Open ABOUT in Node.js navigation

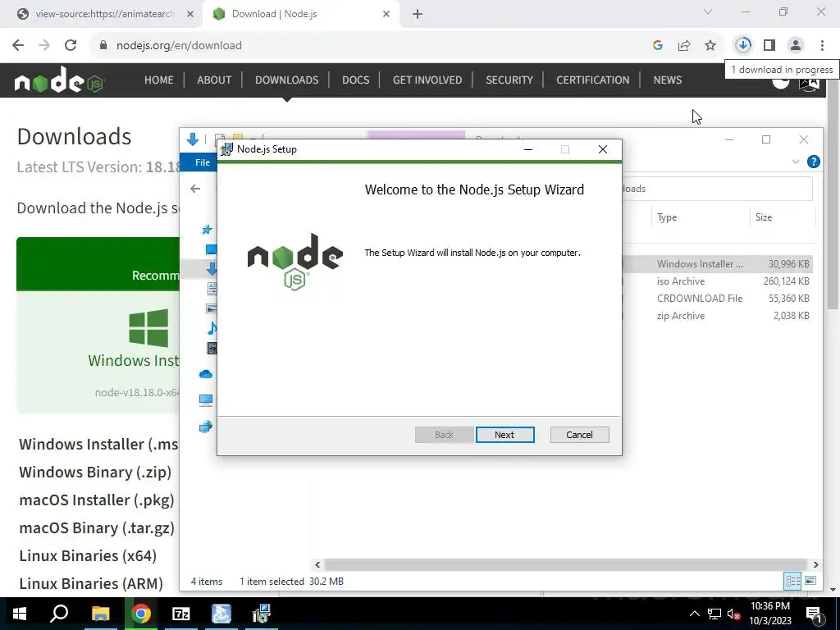(214, 80)
